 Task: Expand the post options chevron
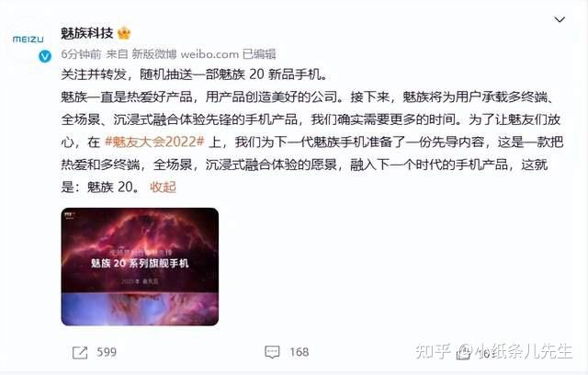click(560, 19)
